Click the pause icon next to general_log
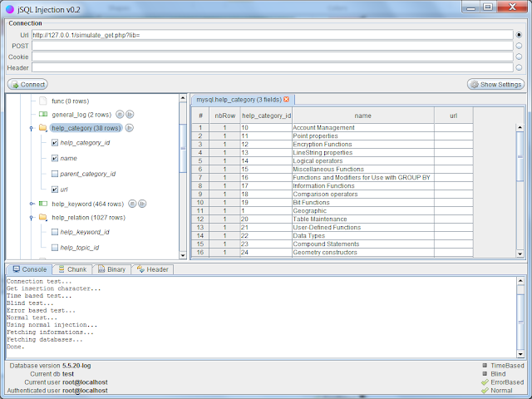This screenshot has height=399, width=532. click(x=120, y=115)
